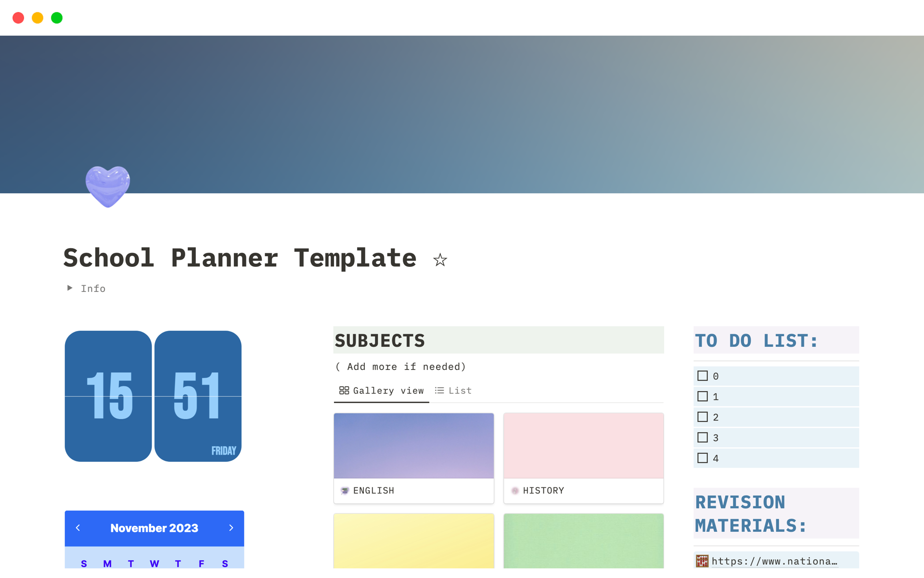Check the to-do item labeled 4
The width and height of the screenshot is (924, 578).
(x=703, y=458)
